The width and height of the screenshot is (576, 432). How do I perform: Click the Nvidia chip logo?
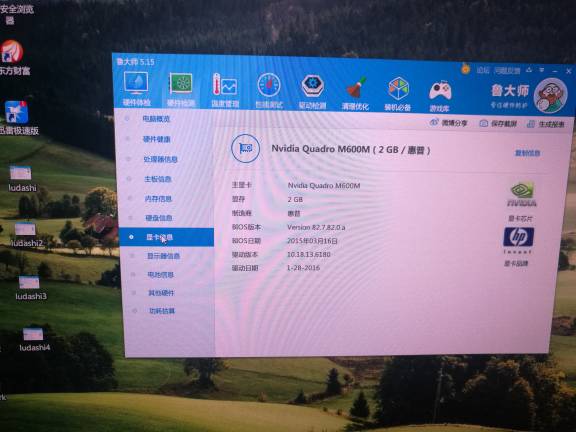pos(522,194)
